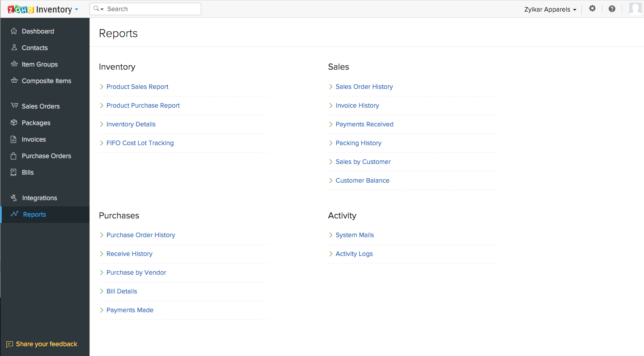Click the help question mark icon

click(x=612, y=8)
